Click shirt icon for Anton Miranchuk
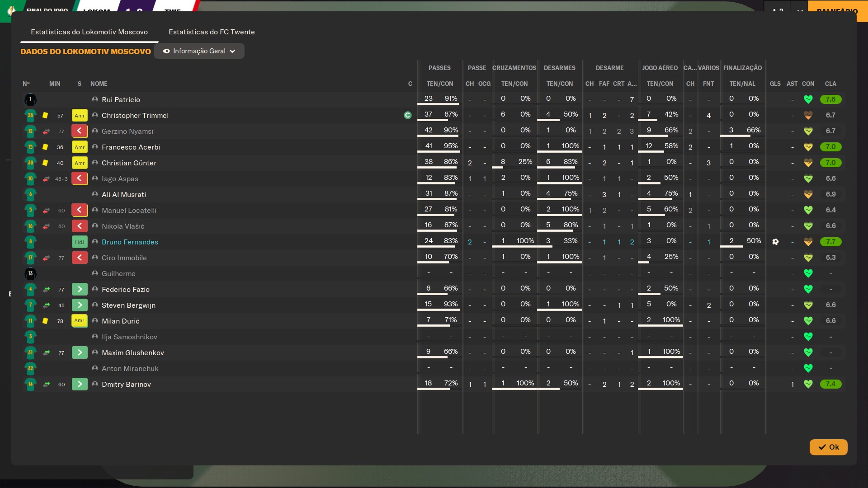This screenshot has height=488, width=868. click(x=30, y=368)
